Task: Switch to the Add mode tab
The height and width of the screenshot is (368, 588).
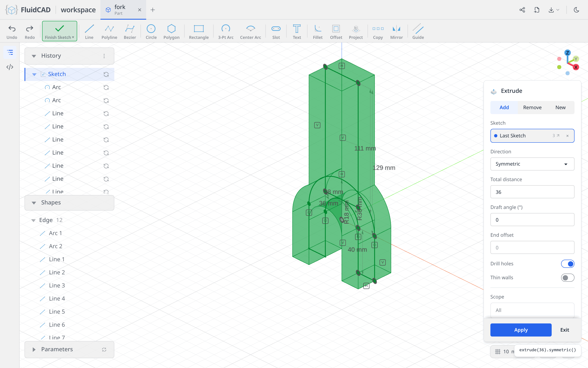Action: point(504,107)
